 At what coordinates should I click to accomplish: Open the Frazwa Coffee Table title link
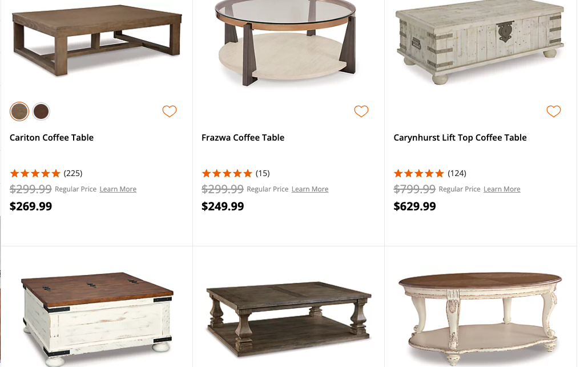click(243, 138)
